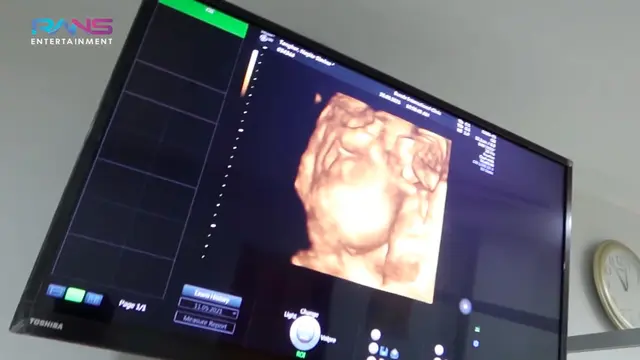
Task: Click the Exam History button
Action: (x=211, y=296)
